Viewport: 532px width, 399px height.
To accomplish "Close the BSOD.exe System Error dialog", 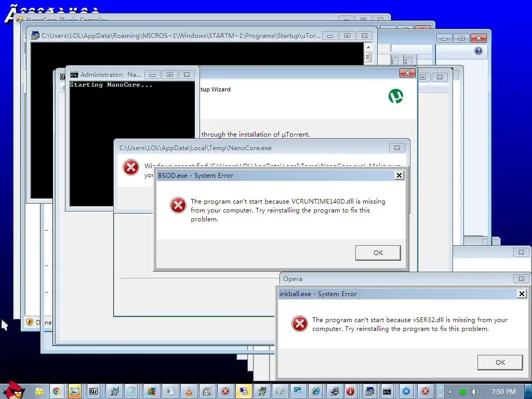I will coord(400,176).
